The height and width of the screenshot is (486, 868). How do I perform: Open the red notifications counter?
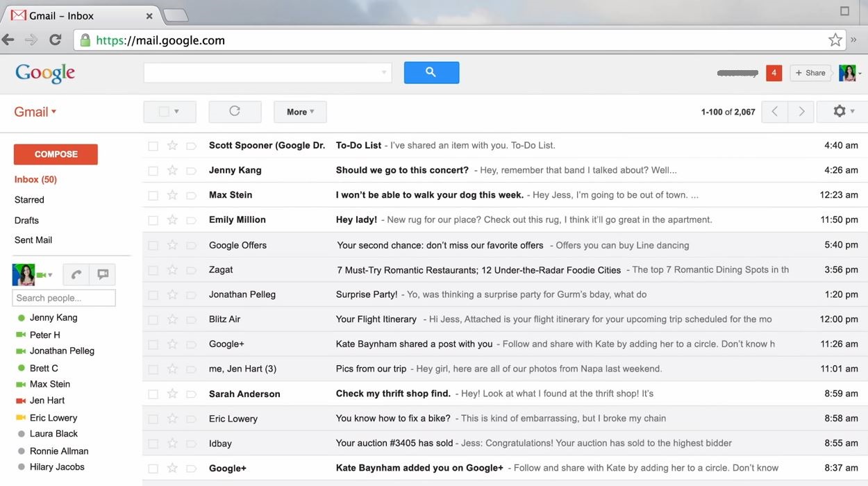pos(774,72)
